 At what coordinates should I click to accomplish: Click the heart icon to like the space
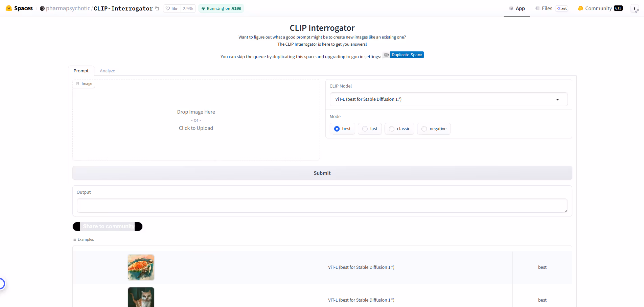click(x=168, y=8)
